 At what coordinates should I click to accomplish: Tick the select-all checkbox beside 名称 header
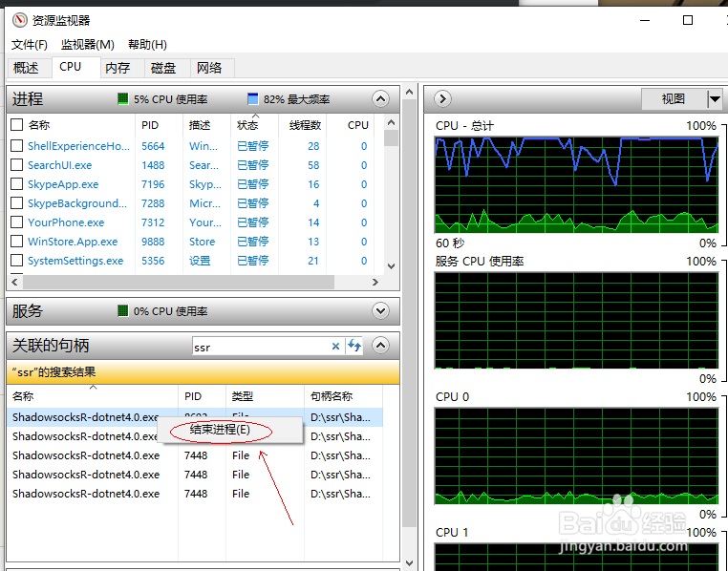(16, 125)
